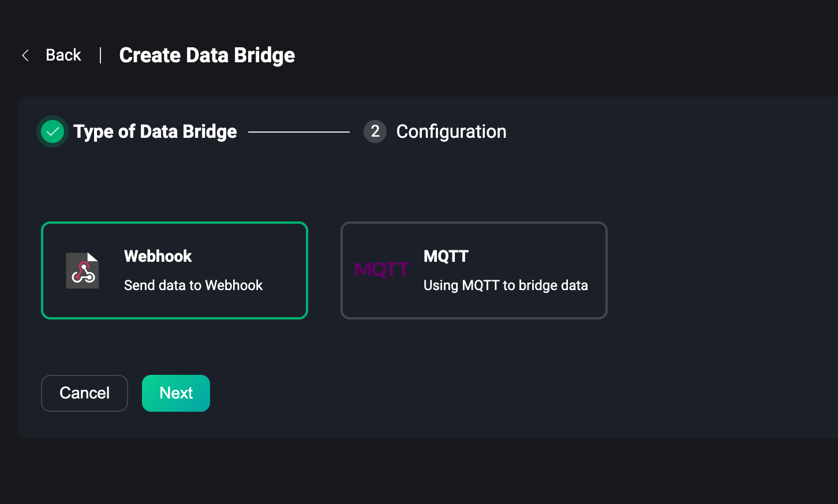Click the purple MQTT logo
This screenshot has height=504, width=838.
(381, 269)
